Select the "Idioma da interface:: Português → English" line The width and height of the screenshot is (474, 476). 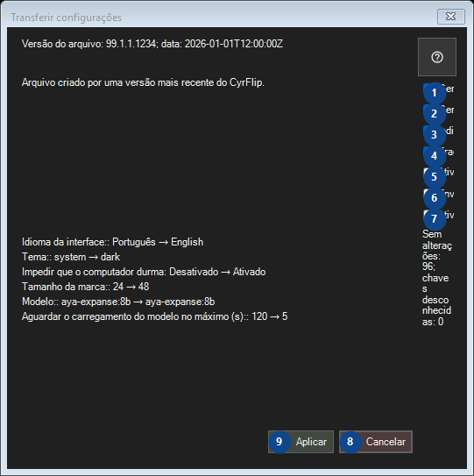click(112, 242)
